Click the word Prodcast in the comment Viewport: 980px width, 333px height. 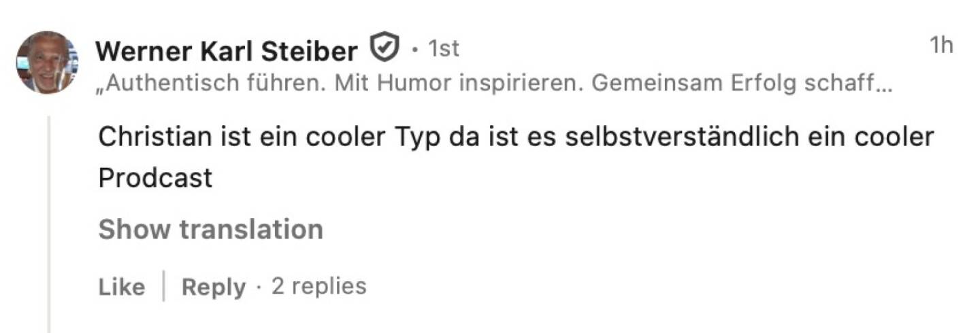(x=155, y=178)
